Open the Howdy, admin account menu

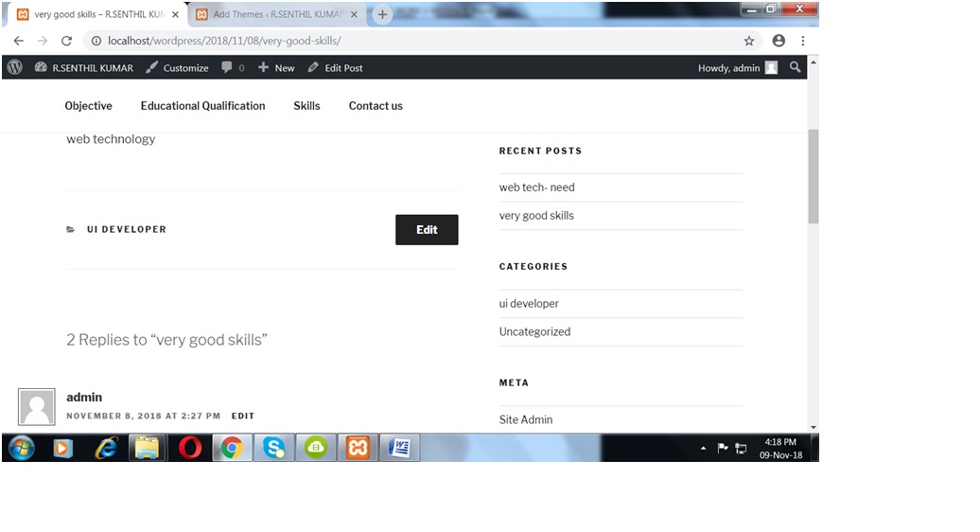tap(737, 67)
